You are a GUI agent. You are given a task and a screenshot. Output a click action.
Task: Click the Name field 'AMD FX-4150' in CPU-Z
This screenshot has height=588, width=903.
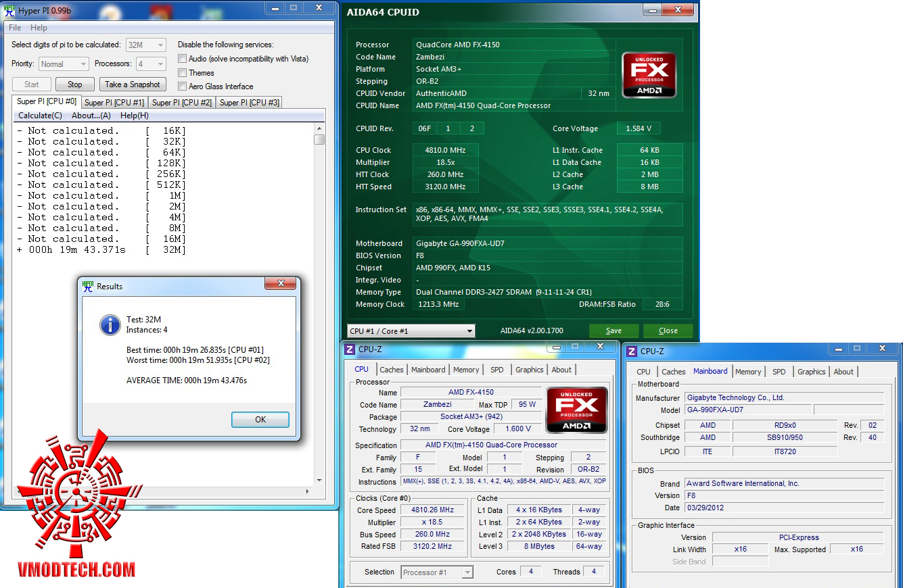tap(471, 392)
